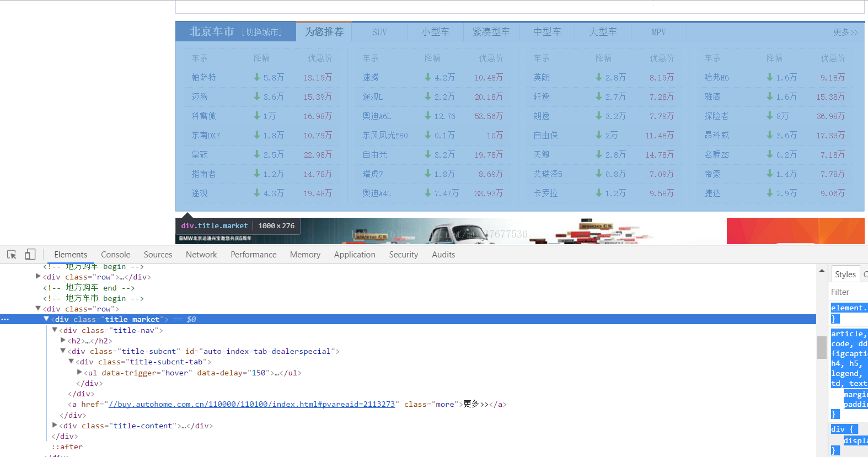Select the MPV category tab
The height and width of the screenshot is (457, 868).
click(658, 32)
